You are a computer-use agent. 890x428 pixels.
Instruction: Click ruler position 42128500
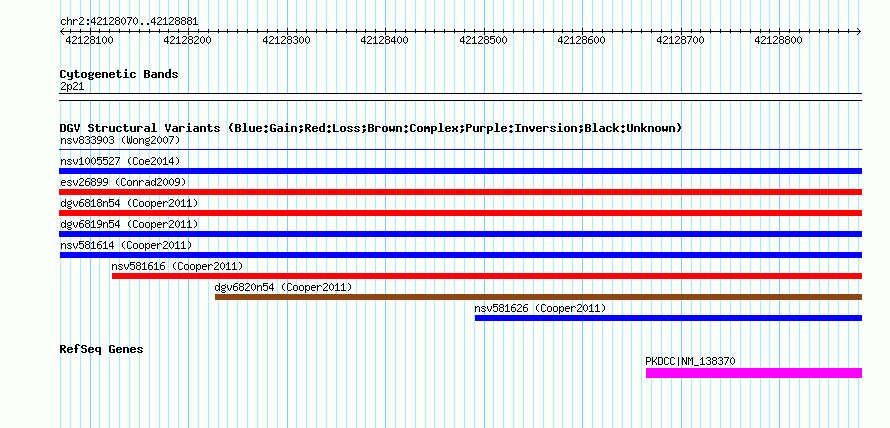pyautogui.click(x=484, y=40)
